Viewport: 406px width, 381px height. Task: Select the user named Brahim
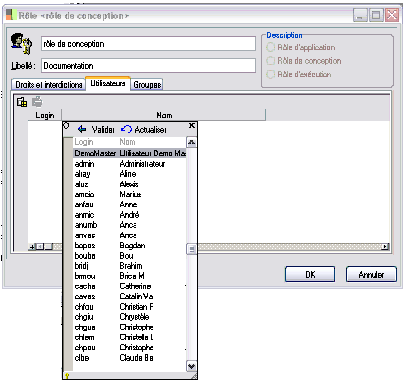pyautogui.click(x=130, y=266)
